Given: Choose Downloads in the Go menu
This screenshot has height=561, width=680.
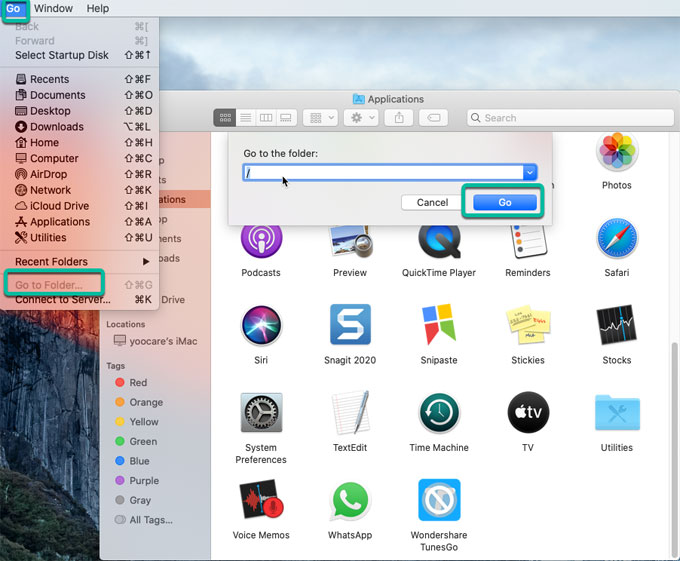Looking at the screenshot, I should (80, 127).
